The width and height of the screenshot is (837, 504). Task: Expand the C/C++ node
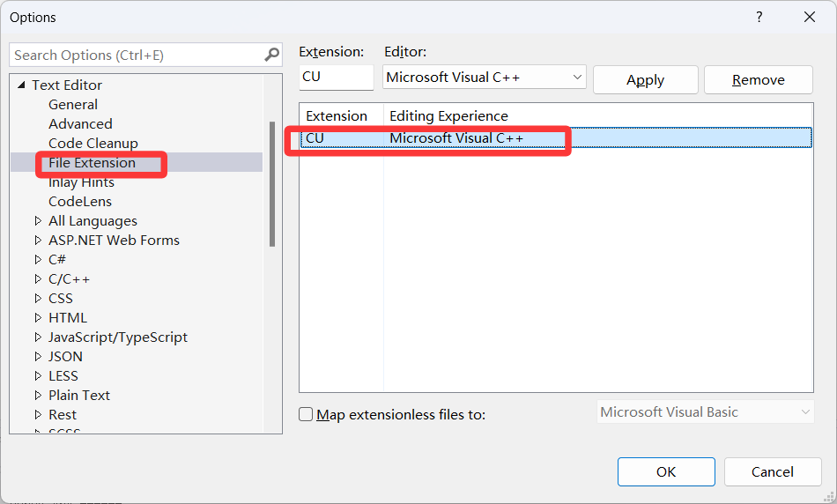pos(38,278)
